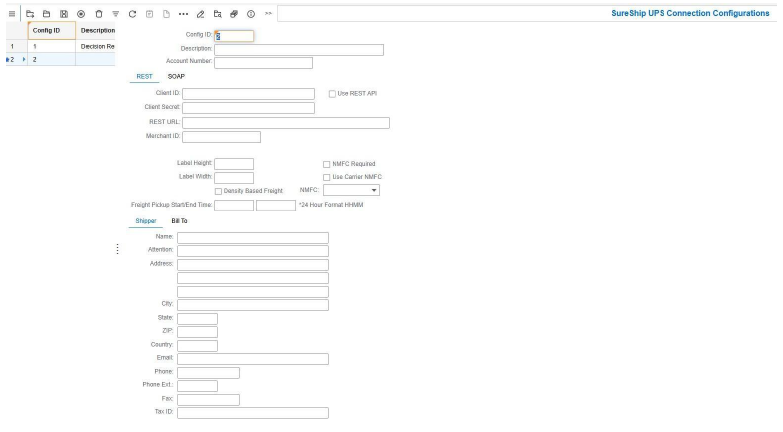Enable the Use REST API checkbox
This screenshot has width=783, height=432.
click(x=332, y=94)
